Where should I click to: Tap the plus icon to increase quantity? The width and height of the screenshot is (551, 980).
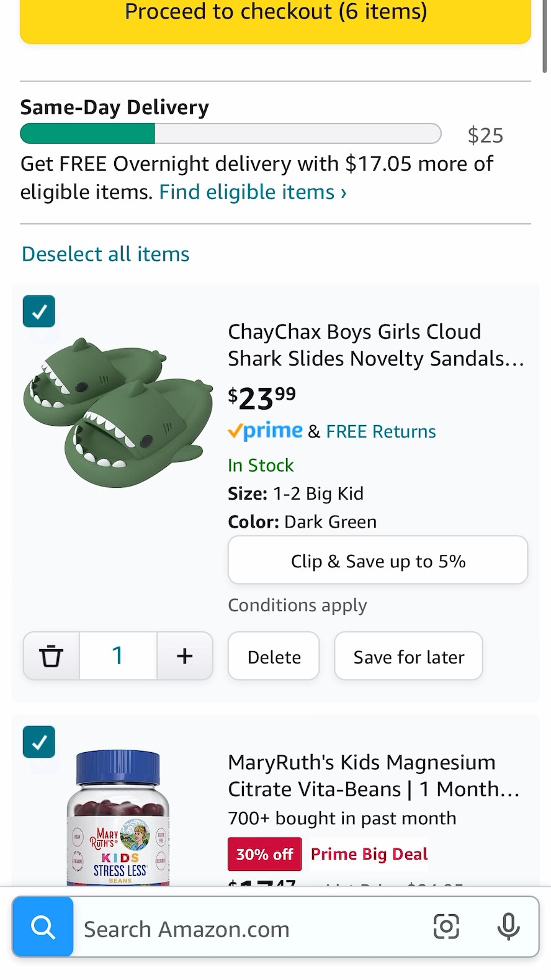point(184,655)
